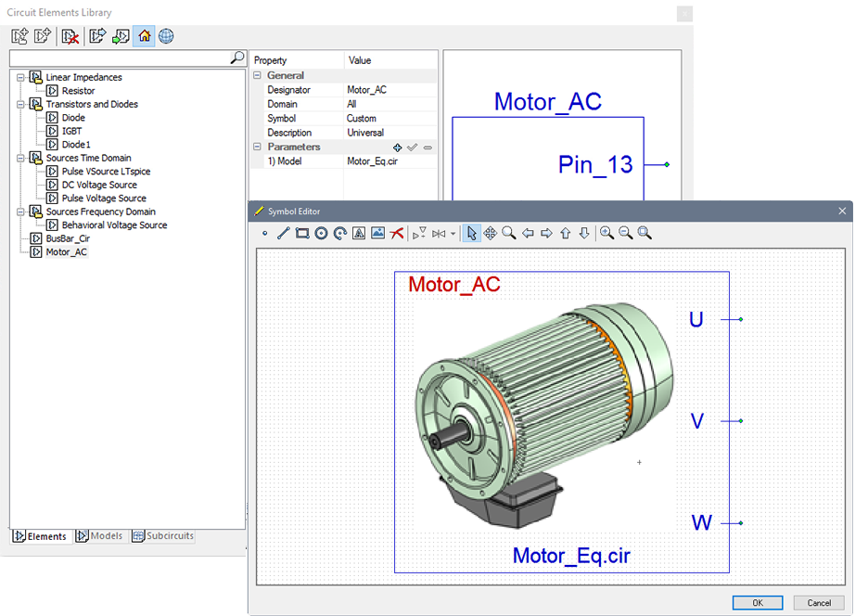Click the move left arrow icon
This screenshot has width=868, height=616.
[528, 234]
